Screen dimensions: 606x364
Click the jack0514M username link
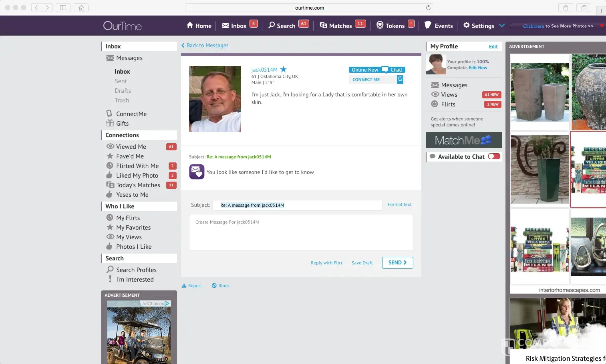(x=264, y=70)
